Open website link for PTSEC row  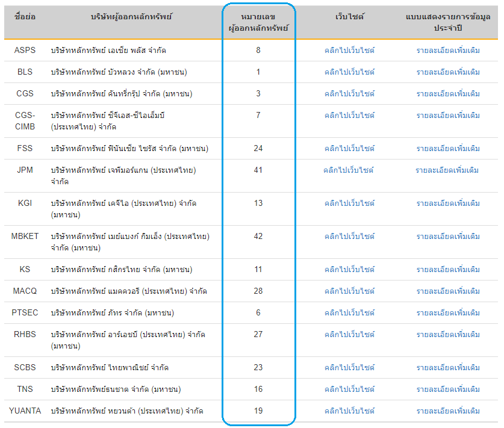[x=349, y=312]
